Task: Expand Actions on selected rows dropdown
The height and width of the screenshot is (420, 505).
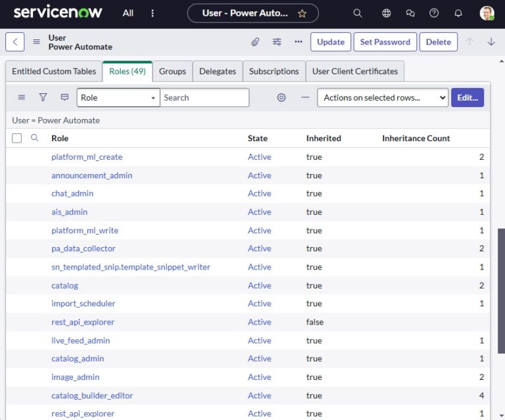Action: point(382,97)
